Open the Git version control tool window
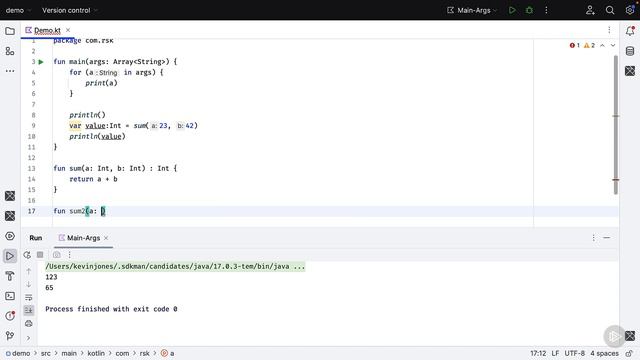This screenshot has width=640, height=360. tap(10, 336)
